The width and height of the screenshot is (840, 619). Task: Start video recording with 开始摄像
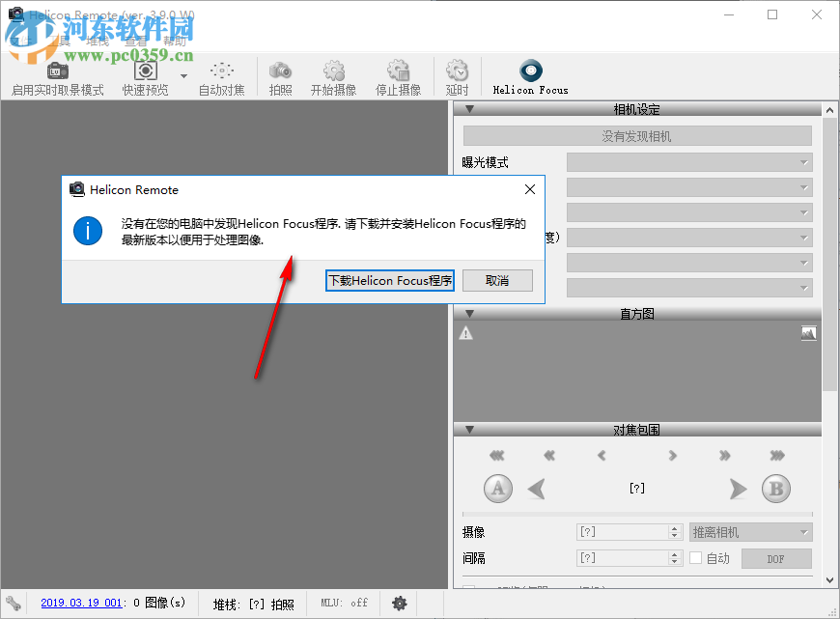click(333, 70)
